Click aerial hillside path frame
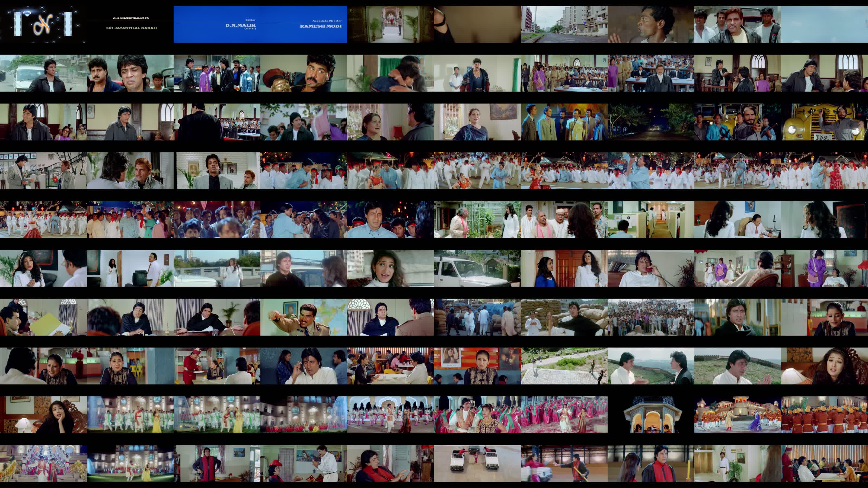The height and width of the screenshot is (488, 868). click(564, 366)
